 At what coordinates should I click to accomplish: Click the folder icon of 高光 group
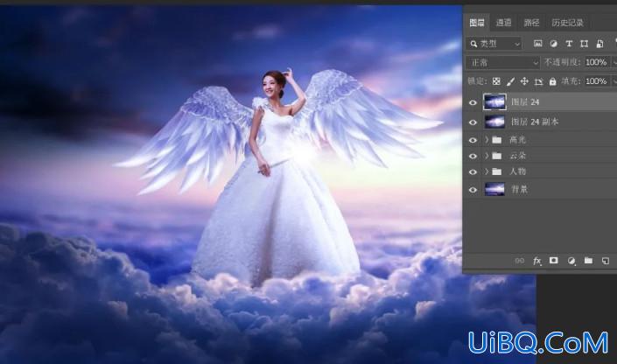[497, 140]
